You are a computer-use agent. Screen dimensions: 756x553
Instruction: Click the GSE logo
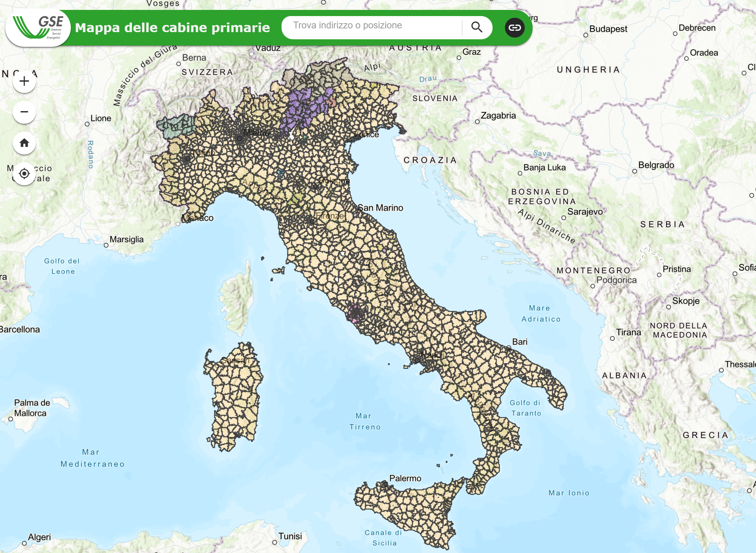click(38, 28)
